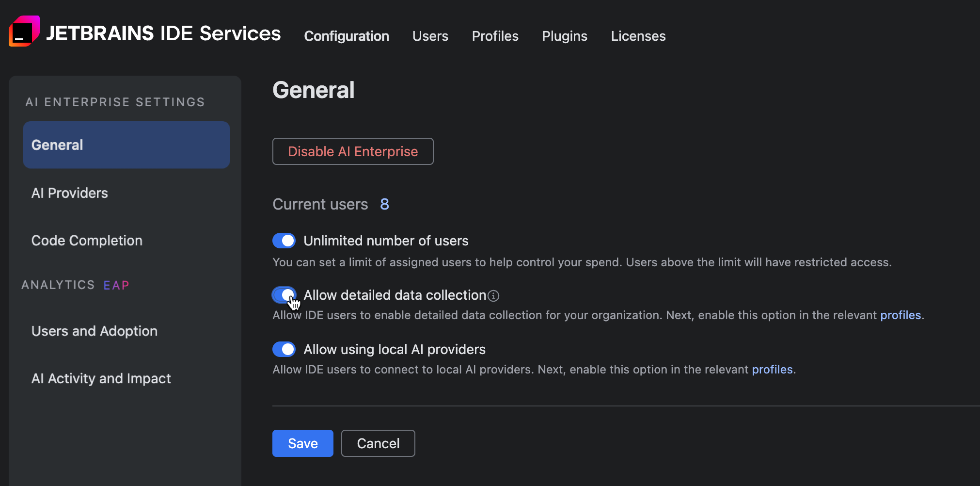Disable Allow using local AI providers
Screen dimensions: 980x486
pos(284,349)
